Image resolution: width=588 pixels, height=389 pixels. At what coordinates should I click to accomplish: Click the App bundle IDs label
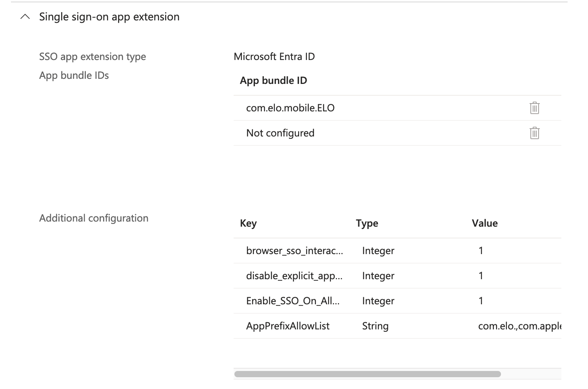[74, 75]
